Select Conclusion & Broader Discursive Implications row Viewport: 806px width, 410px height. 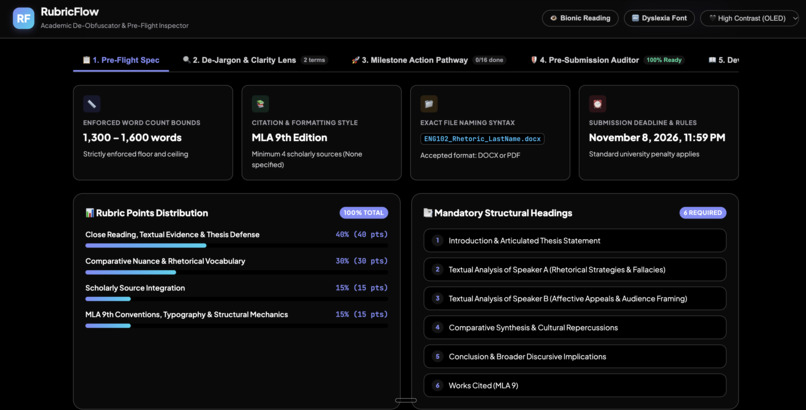pyautogui.click(x=575, y=356)
